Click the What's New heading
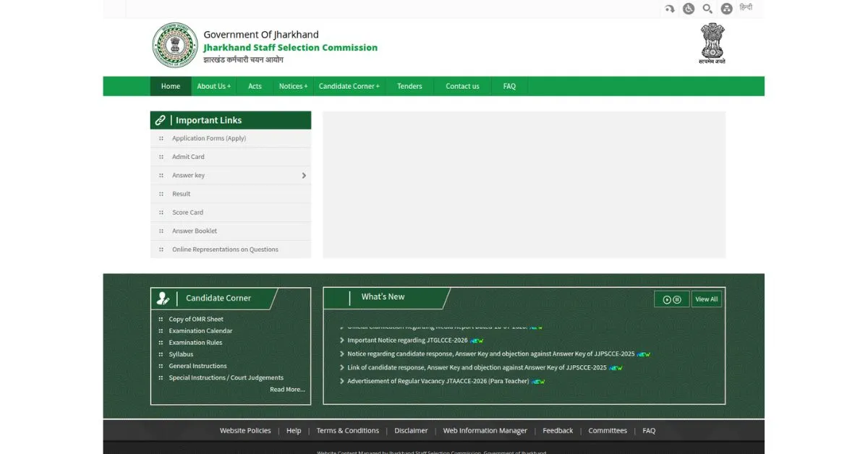Image resolution: width=868 pixels, height=454 pixels. (x=383, y=297)
